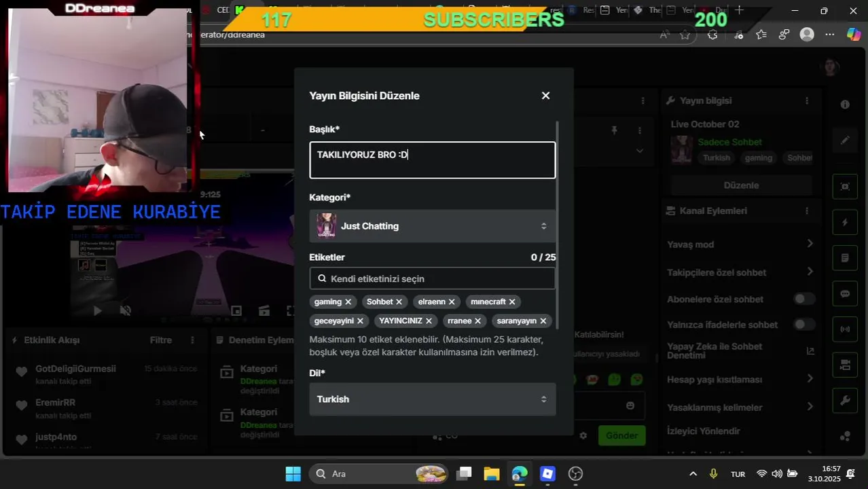Viewport: 868px width, 489px height.
Task: Open a new browser tab
Action: 739,10
